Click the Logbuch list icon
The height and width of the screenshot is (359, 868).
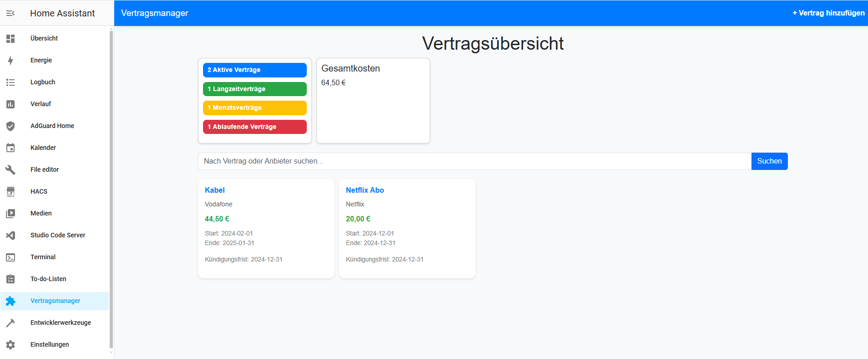click(x=10, y=82)
